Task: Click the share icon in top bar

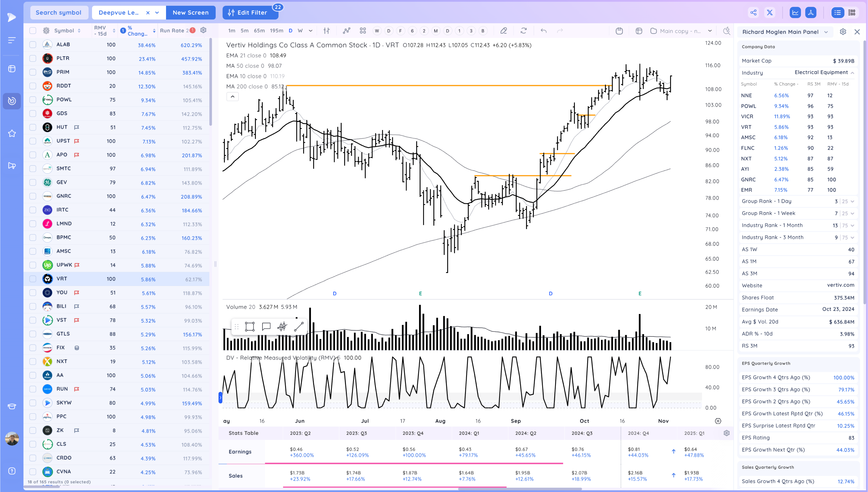Action: click(x=753, y=13)
